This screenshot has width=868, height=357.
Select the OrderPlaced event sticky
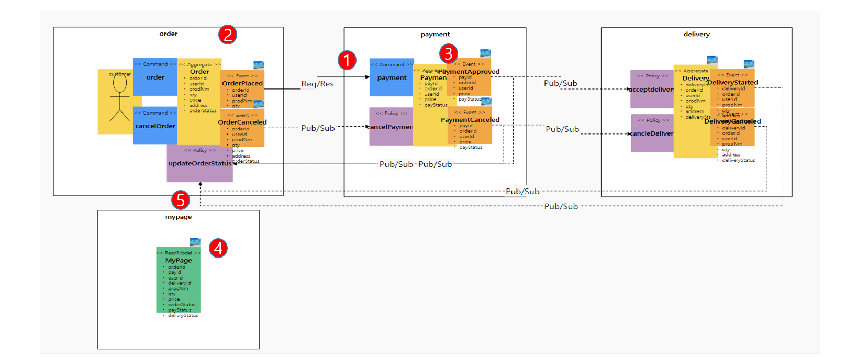click(x=242, y=89)
